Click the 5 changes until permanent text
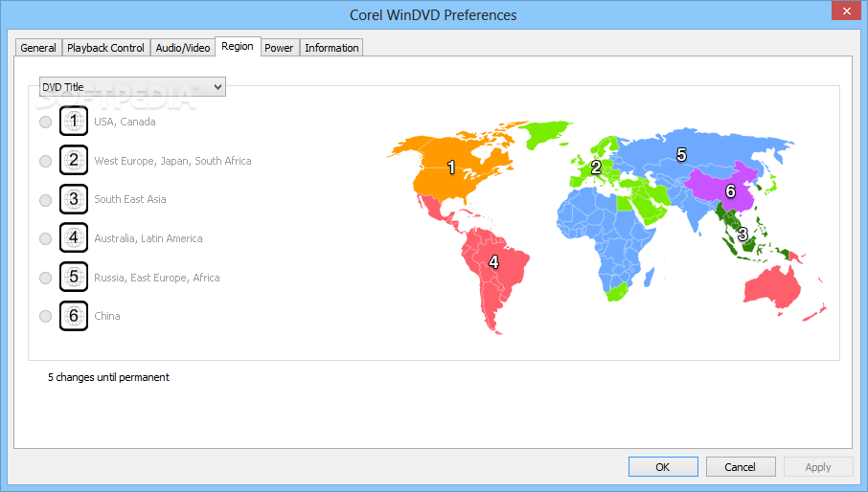The width and height of the screenshot is (868, 492). point(108,377)
